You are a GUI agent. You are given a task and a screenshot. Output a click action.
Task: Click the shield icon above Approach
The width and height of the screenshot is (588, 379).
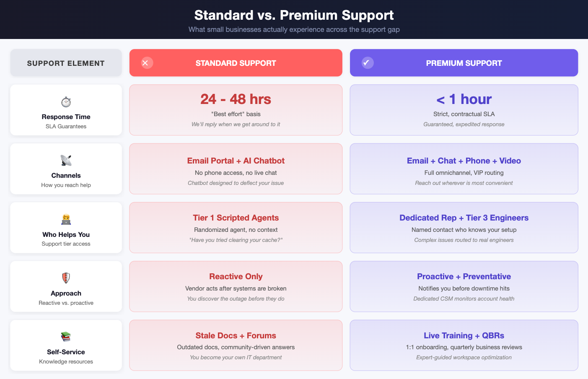tap(66, 278)
